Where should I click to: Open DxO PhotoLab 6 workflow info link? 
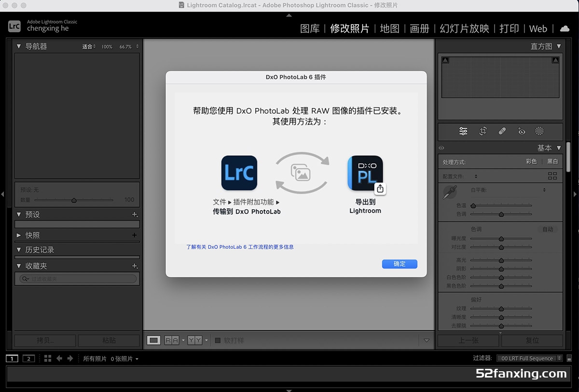tap(240, 247)
